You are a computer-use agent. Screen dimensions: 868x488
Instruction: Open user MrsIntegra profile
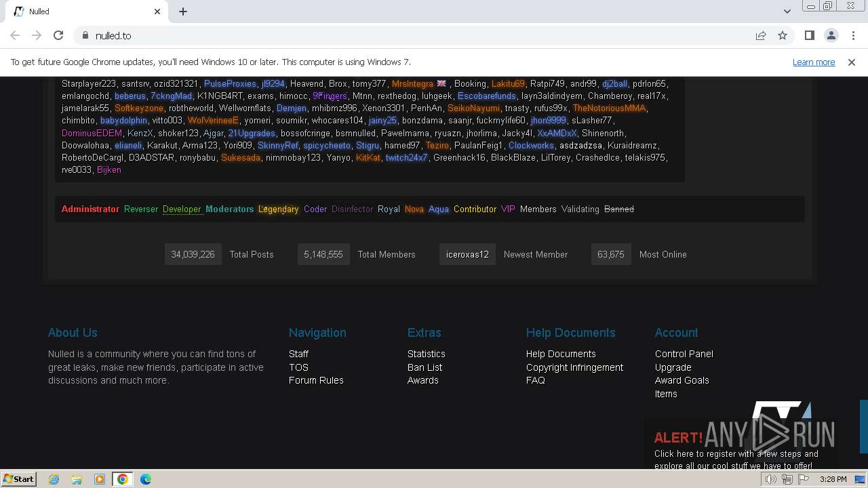[412, 83]
